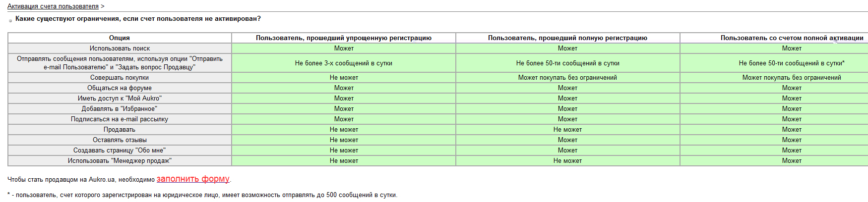
Task: Click the heading "Какие существуют ограничения"
Action: point(138,19)
